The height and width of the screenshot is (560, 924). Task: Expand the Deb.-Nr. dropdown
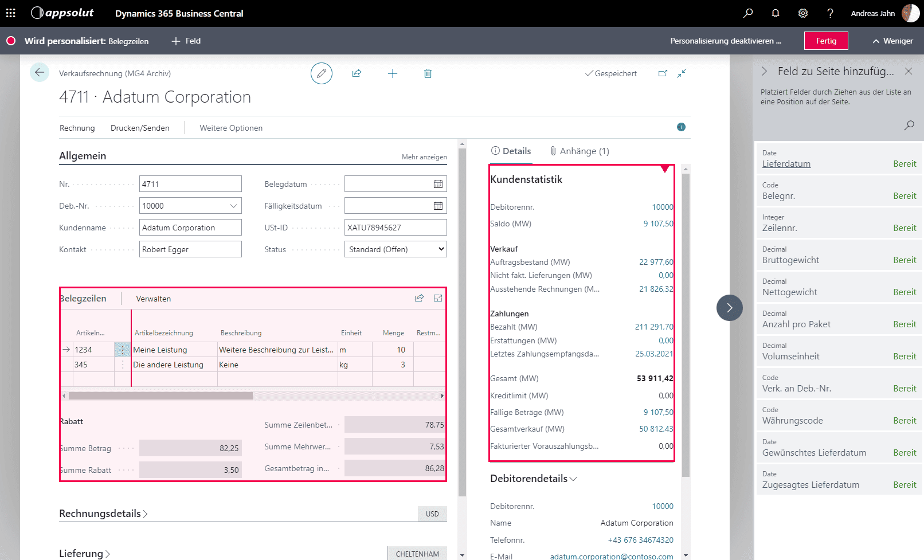point(233,206)
